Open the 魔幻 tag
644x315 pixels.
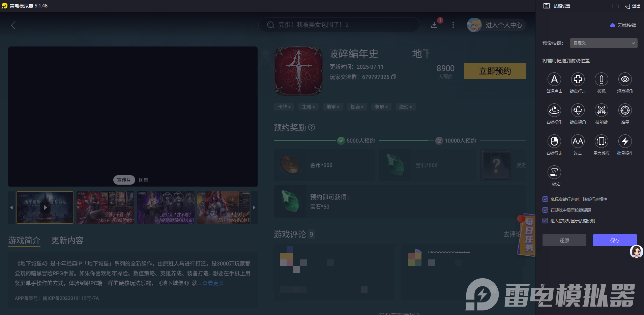coord(406,107)
